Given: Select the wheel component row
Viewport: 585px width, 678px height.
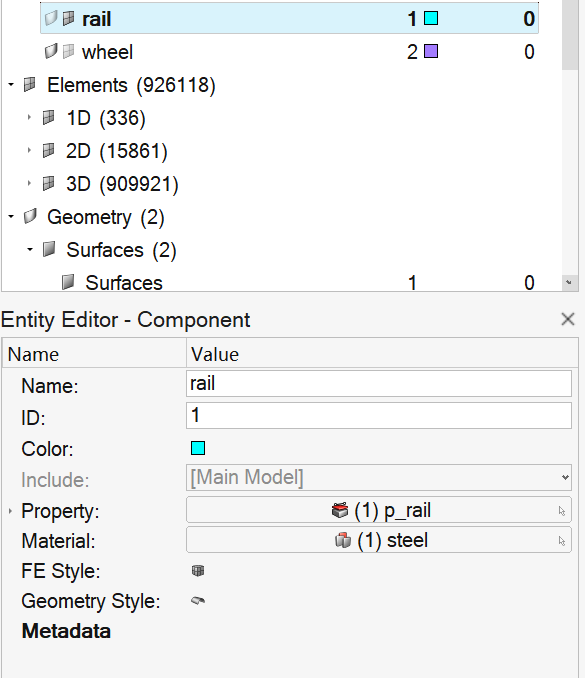Looking at the screenshot, I should tap(289, 51).
